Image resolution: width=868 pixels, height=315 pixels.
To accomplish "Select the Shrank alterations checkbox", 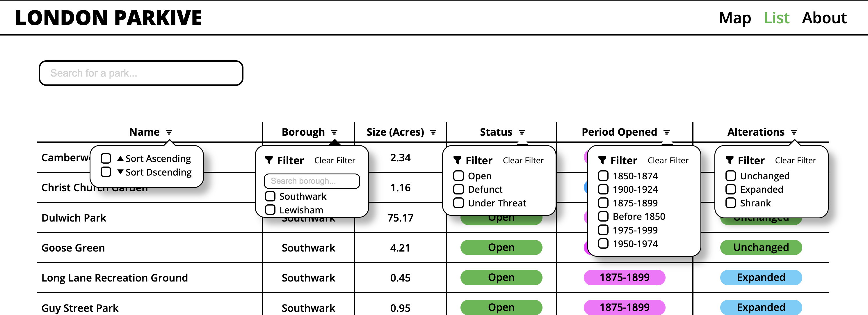I will tap(730, 203).
